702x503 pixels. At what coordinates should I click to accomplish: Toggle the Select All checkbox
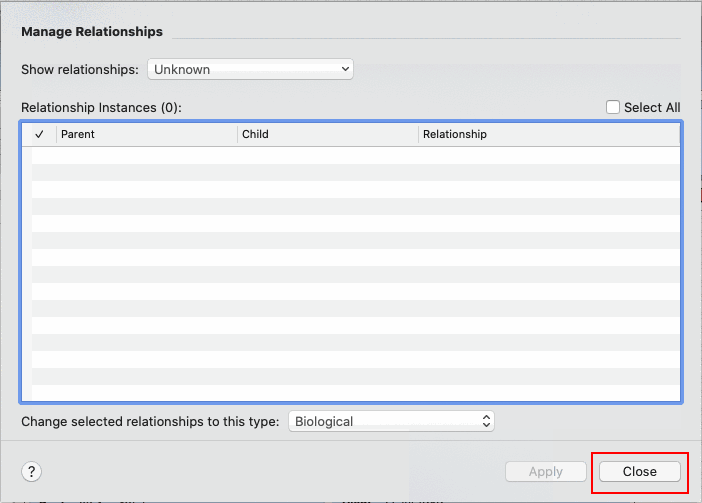613,107
